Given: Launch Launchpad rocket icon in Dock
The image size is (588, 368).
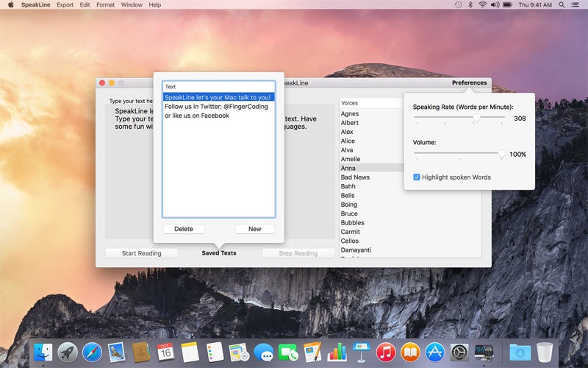Looking at the screenshot, I should [x=68, y=353].
